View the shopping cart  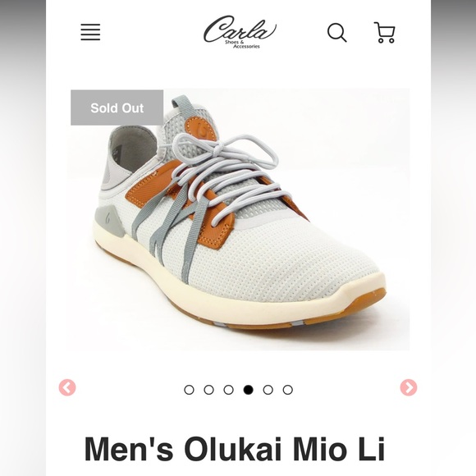point(385,32)
